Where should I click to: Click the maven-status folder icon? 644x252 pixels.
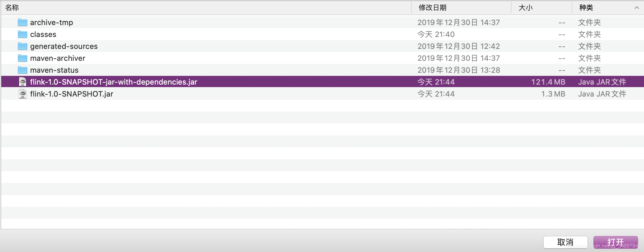tap(23, 70)
